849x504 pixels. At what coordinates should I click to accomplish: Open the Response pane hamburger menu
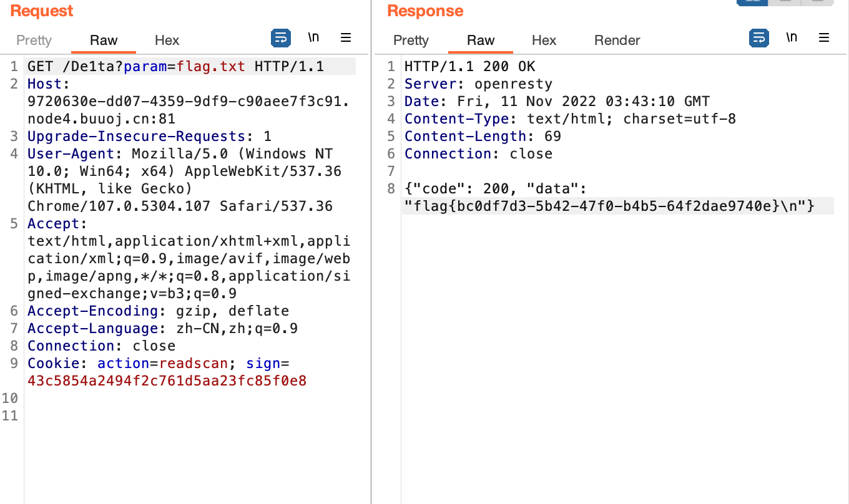pos(824,37)
